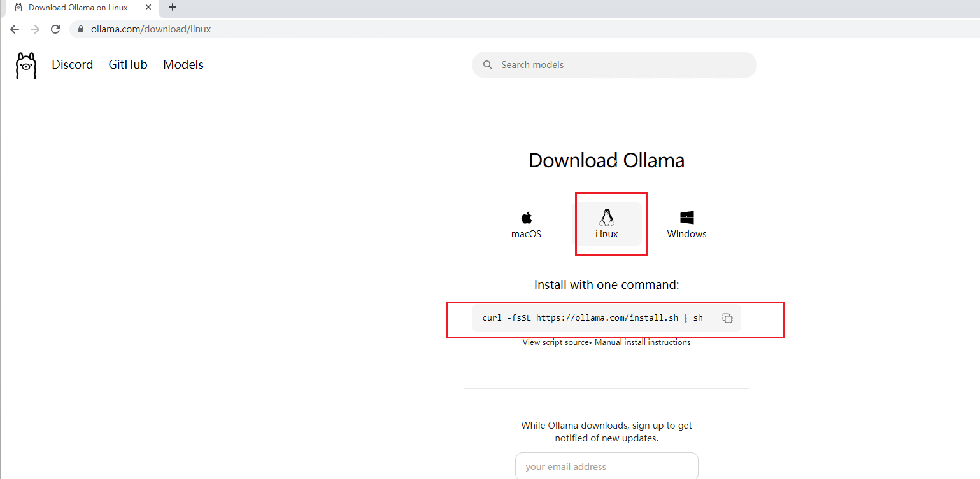Click the Windows logo icon
This screenshot has height=479, width=980.
coord(686,218)
